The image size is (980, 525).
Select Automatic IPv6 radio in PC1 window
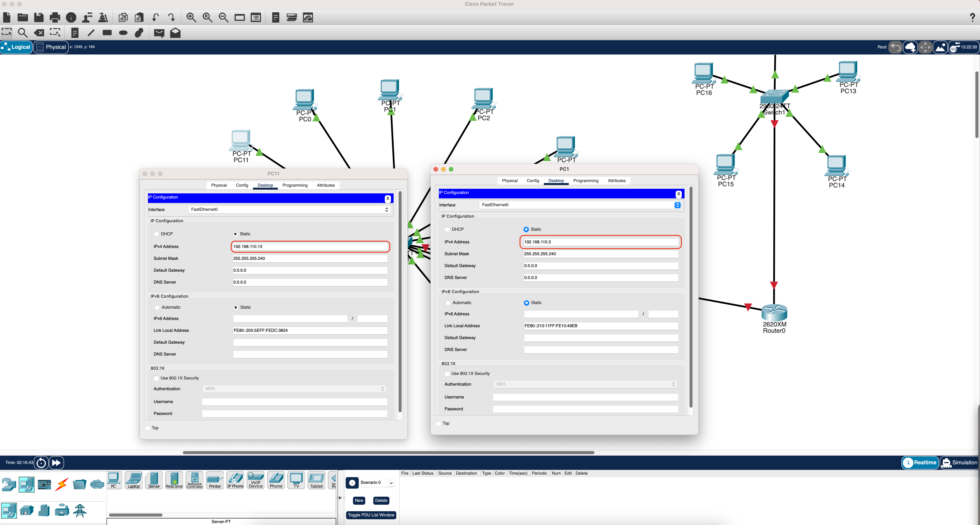(448, 303)
